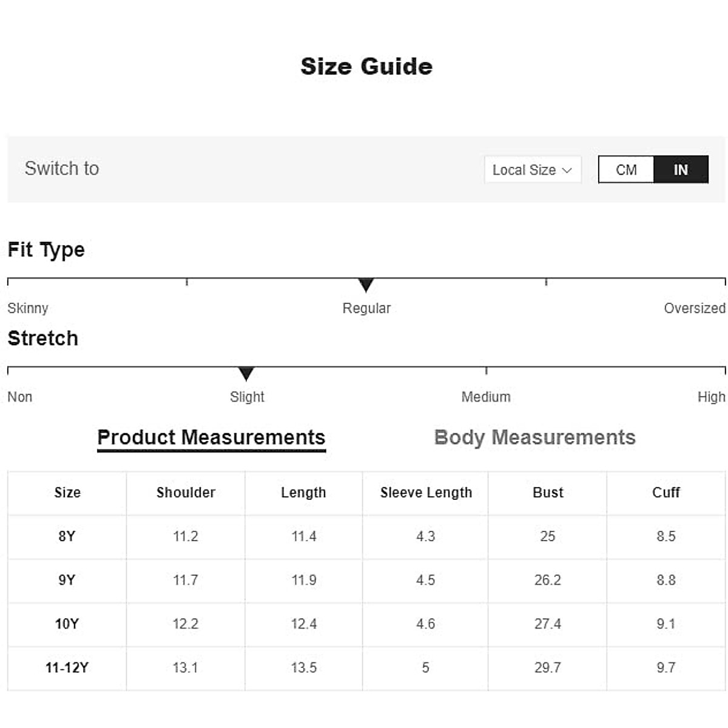
Task: Click the Bust column header
Action: tap(548, 493)
